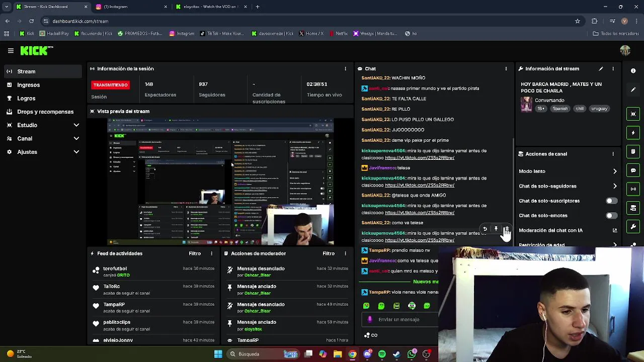Pick the fifth green emote above chat input
Screen dimensions: 644x362
(427, 306)
